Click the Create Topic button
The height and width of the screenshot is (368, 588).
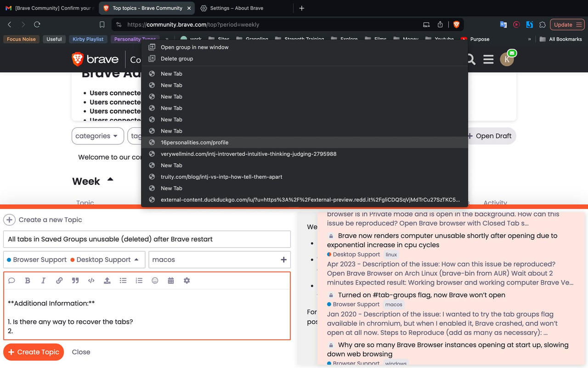pyautogui.click(x=34, y=352)
